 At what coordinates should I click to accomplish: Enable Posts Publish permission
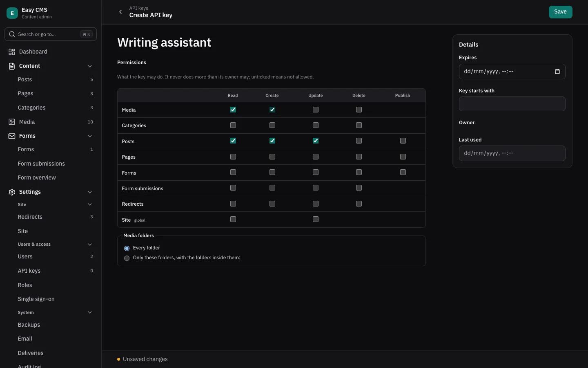tap(403, 141)
